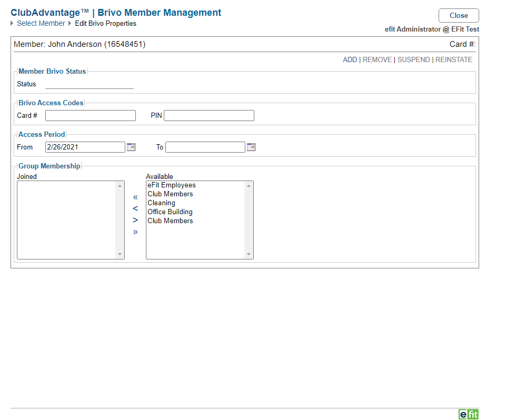This screenshot has height=420, width=526.
Task: Click the Member: John Anderson (16548451) heading
Action: (80, 44)
